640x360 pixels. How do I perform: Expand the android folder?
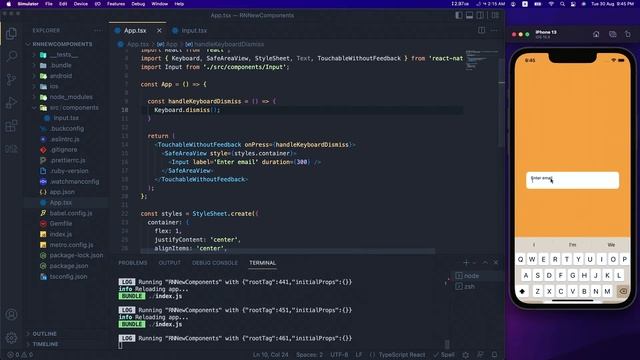click(x=60, y=76)
